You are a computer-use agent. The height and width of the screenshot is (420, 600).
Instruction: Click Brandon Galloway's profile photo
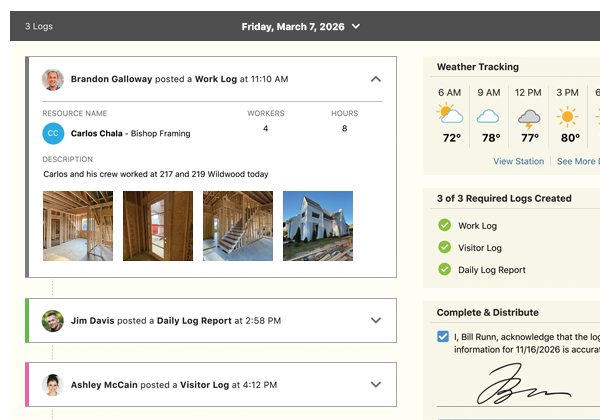pyautogui.click(x=53, y=80)
